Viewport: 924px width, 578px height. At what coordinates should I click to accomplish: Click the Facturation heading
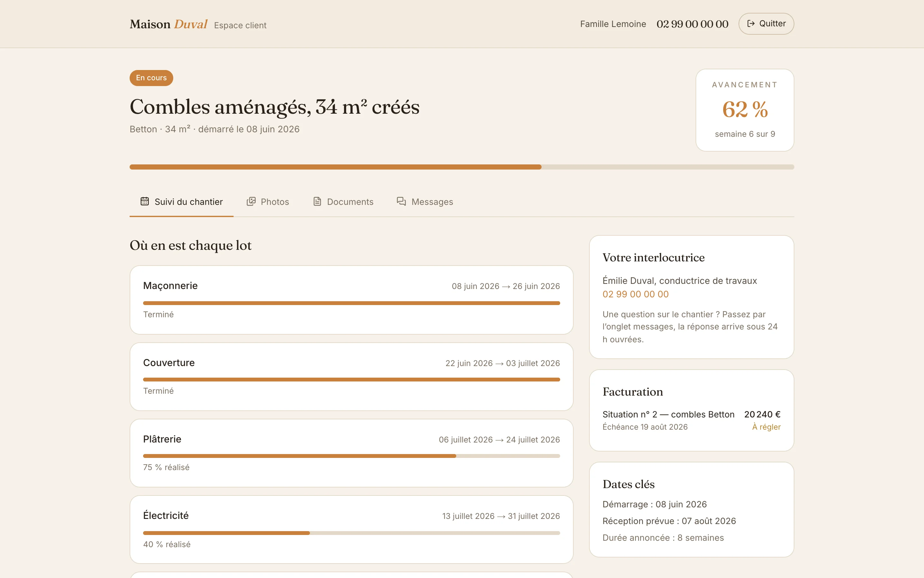click(633, 392)
